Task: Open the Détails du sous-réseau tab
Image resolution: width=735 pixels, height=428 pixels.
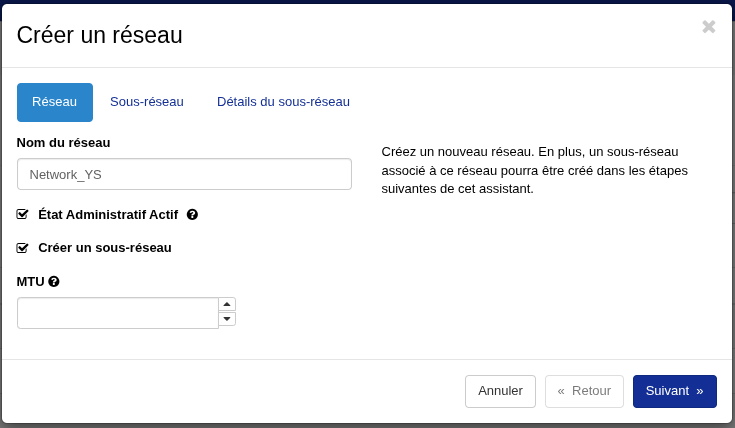Action: 283,102
